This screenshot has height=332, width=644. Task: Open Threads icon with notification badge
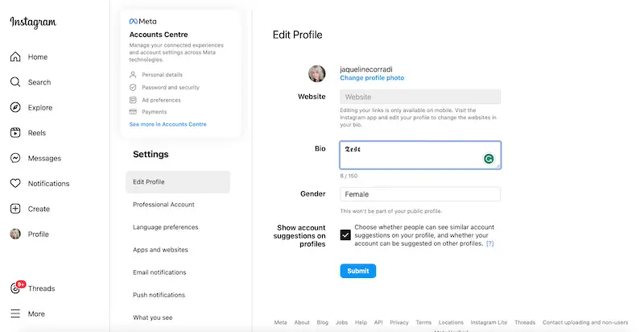click(x=16, y=288)
